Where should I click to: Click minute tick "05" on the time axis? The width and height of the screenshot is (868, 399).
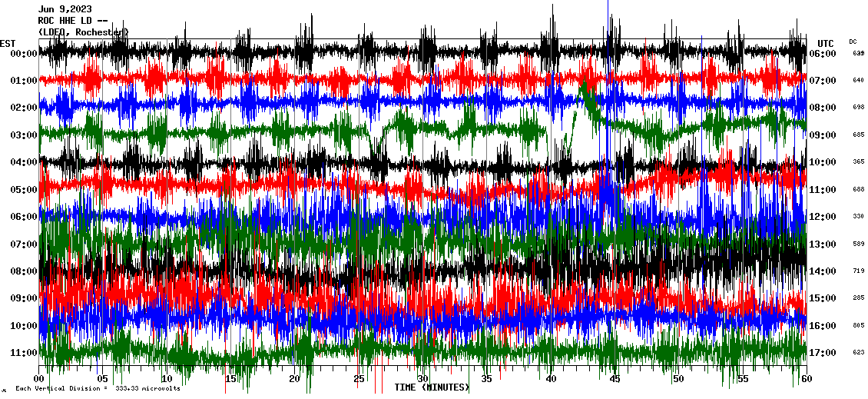[x=102, y=379]
